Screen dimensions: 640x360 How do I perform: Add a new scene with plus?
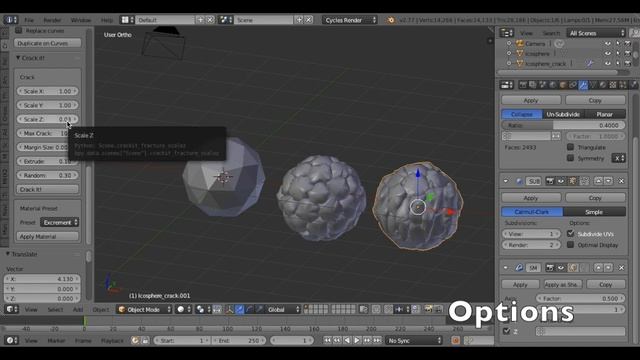(x=299, y=20)
